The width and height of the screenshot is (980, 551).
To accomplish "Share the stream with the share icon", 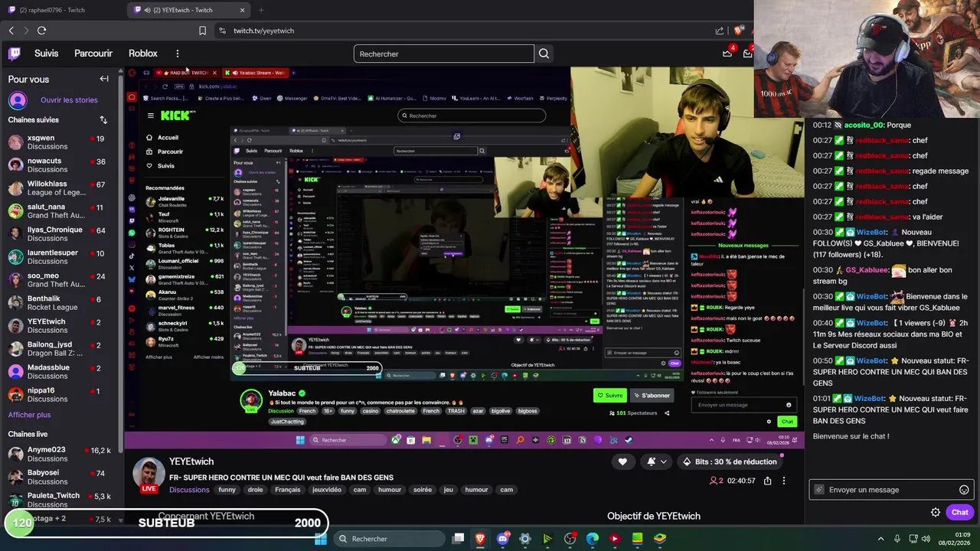I will point(768,481).
